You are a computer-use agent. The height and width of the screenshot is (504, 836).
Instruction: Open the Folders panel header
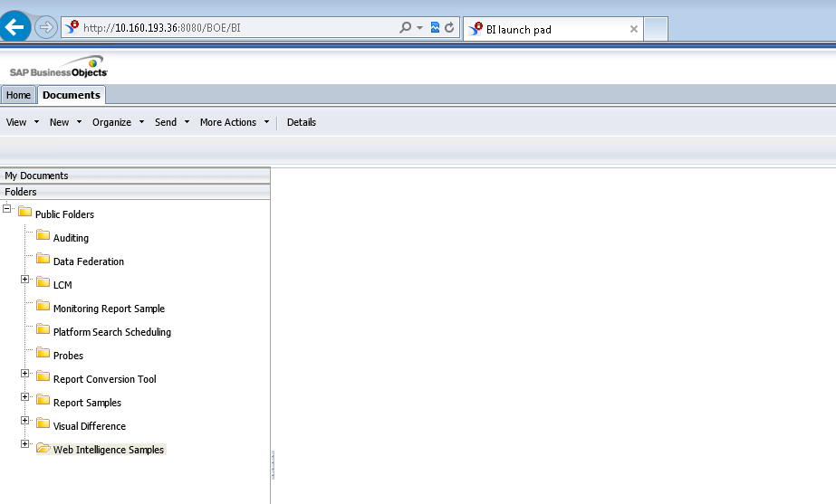(135, 192)
